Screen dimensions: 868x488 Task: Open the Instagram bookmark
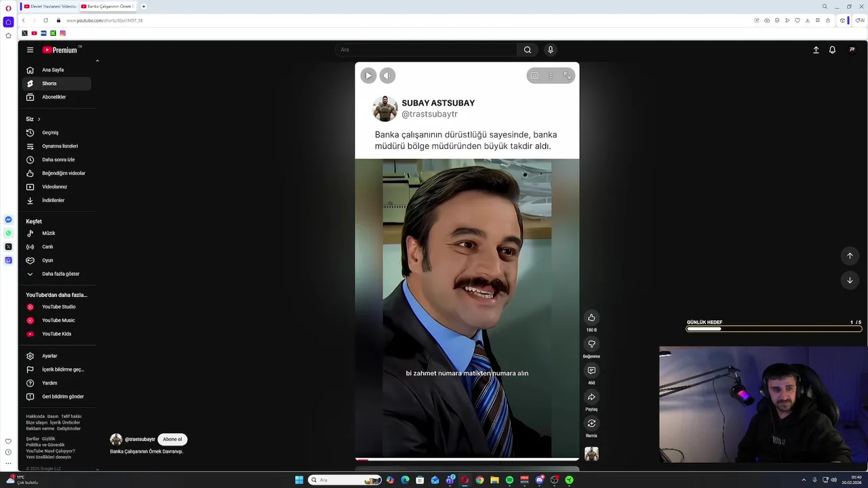(62, 33)
